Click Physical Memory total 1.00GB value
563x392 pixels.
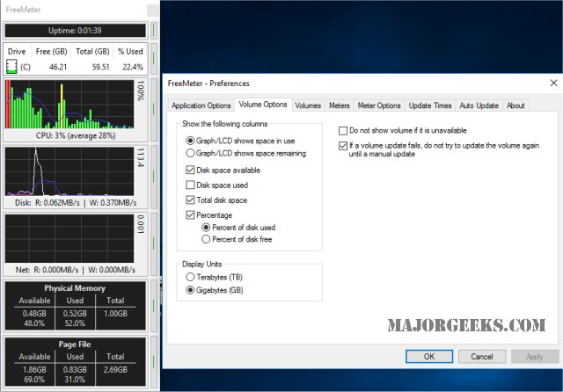[x=115, y=313]
